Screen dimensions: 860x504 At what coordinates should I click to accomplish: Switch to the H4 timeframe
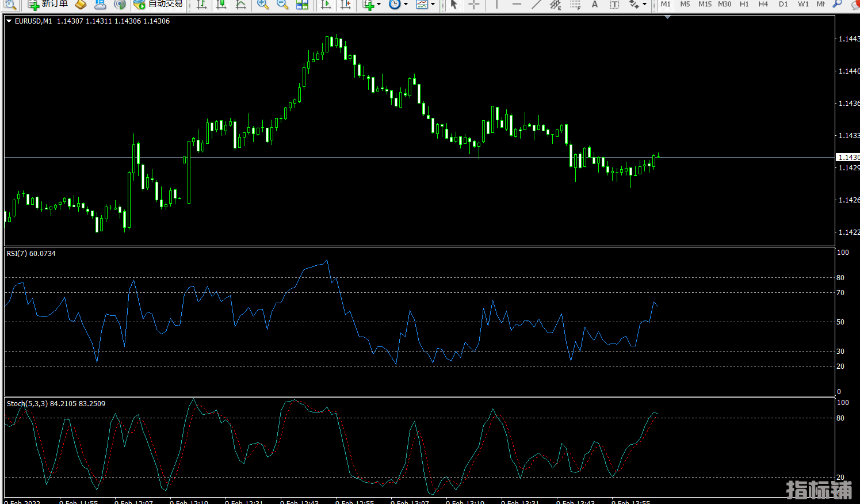(x=763, y=5)
